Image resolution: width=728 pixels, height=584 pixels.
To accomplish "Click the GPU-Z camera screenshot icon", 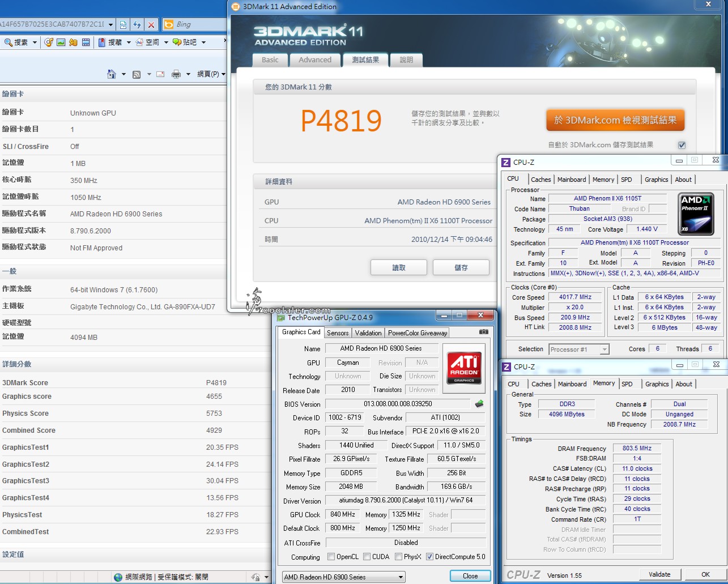I will coord(483,332).
